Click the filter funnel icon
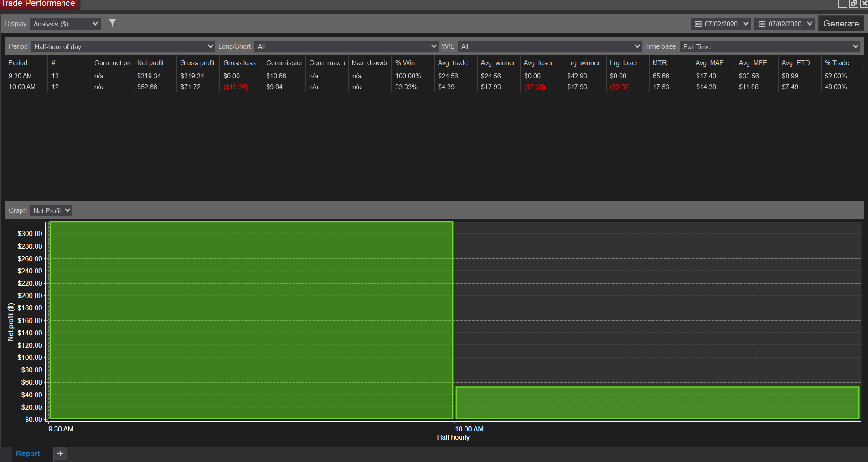The width and height of the screenshot is (868, 462). pyautogui.click(x=112, y=23)
